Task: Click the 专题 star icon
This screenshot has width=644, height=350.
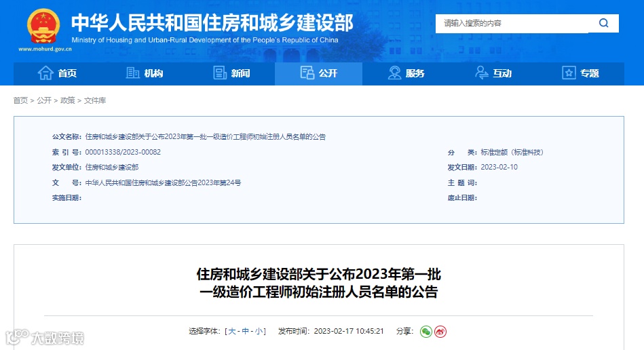Action: tap(569, 73)
